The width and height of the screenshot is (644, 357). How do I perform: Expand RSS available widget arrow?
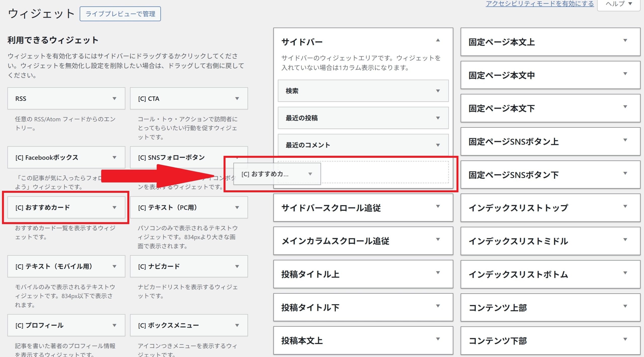(x=114, y=99)
